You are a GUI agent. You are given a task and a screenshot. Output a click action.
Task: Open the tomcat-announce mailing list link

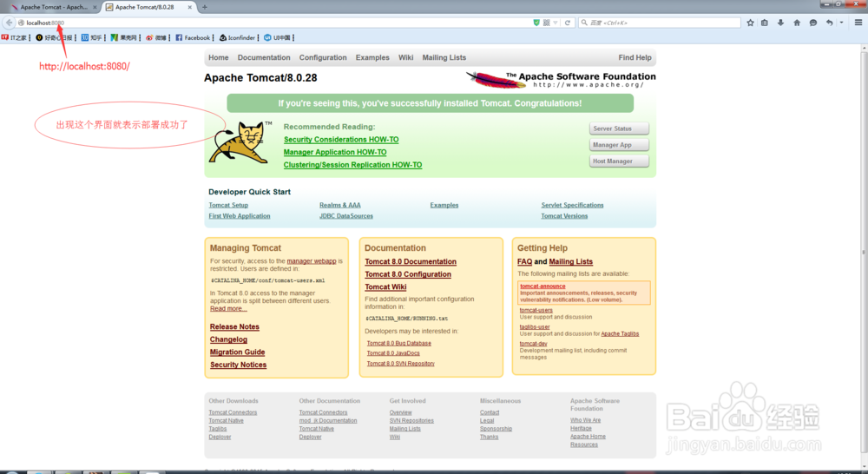[542, 286]
